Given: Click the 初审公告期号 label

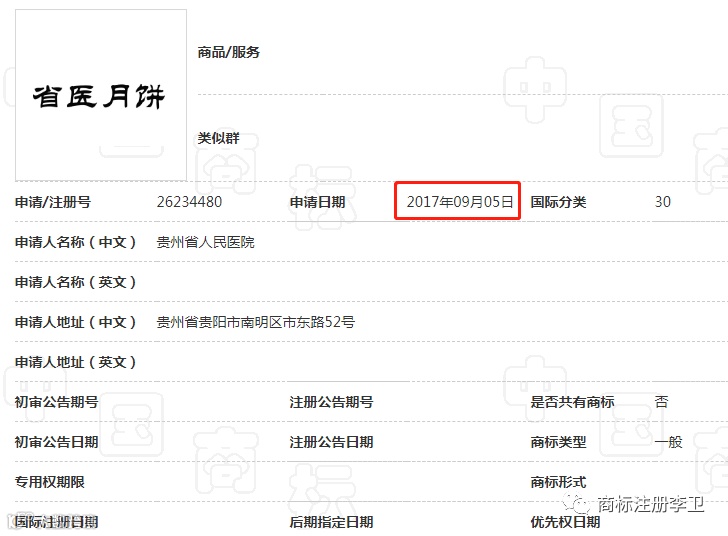Looking at the screenshot, I should (x=57, y=402).
